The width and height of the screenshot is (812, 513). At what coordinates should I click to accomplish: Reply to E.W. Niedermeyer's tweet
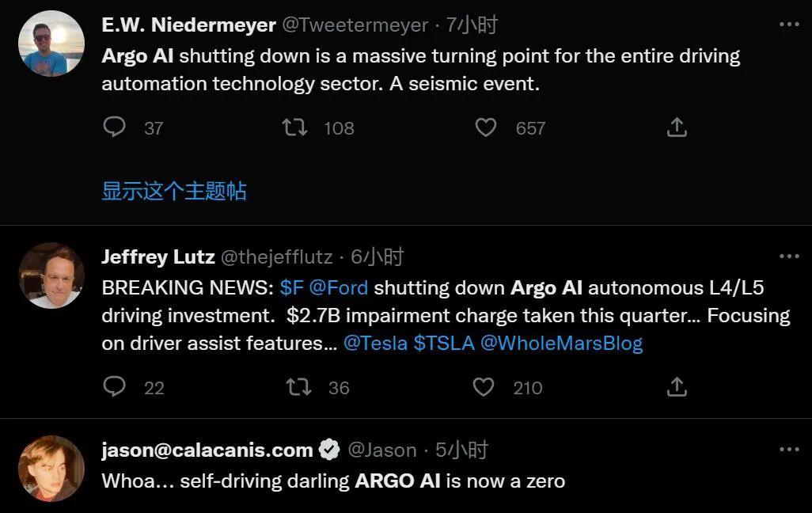coord(115,127)
